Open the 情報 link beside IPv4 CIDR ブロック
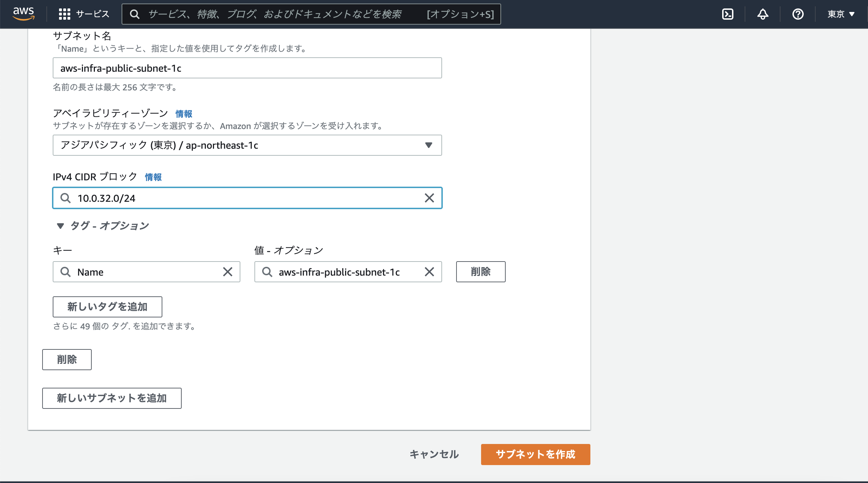Screen dimensions: 868x483 coord(153,177)
